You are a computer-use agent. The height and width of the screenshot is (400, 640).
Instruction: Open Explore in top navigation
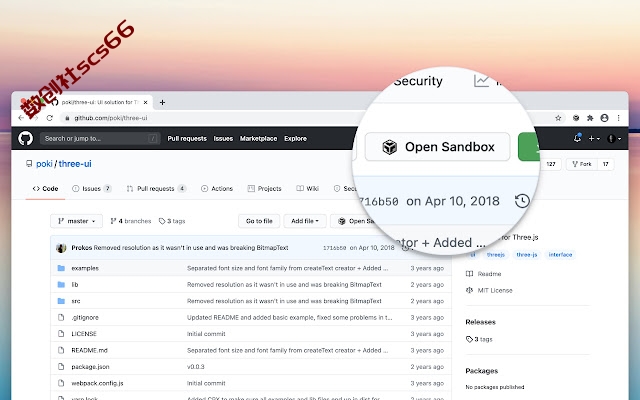click(296, 138)
